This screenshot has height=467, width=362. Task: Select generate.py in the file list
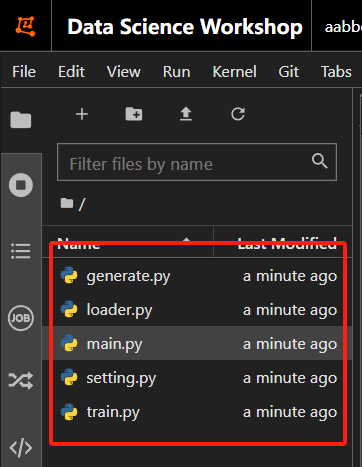(x=197, y=276)
